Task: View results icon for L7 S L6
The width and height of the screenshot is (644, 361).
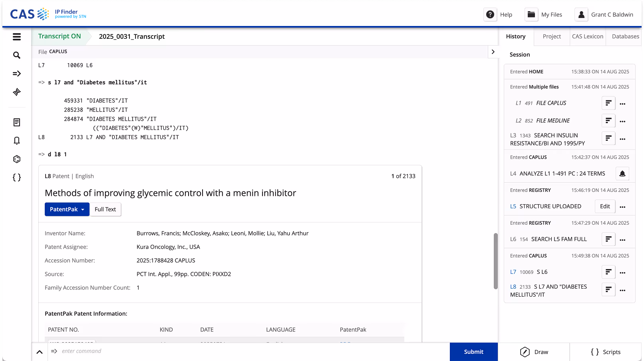Action: pos(608,272)
